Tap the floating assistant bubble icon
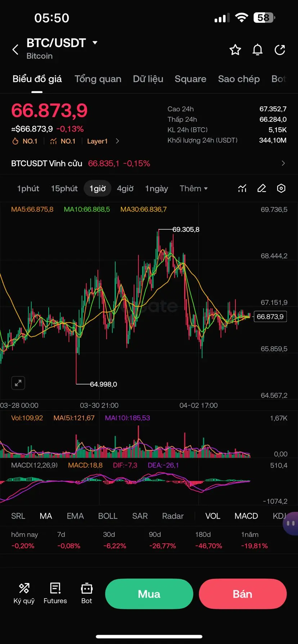The height and width of the screenshot is (644, 298). click(290, 524)
